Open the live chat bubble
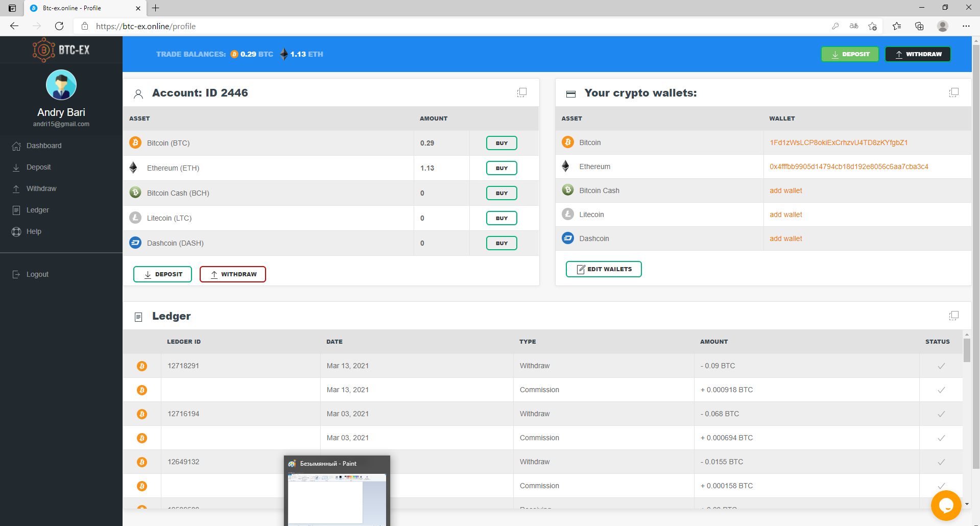This screenshot has width=980, height=526. (x=946, y=505)
